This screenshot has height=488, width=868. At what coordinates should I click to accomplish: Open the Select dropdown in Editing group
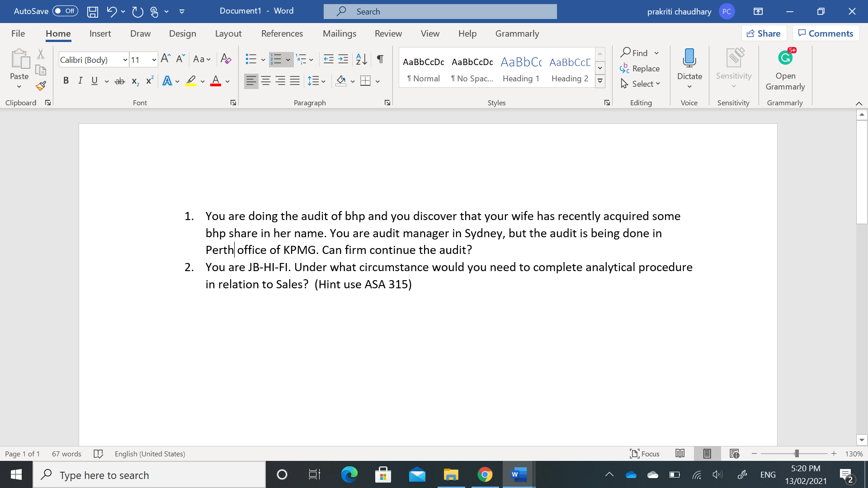641,84
